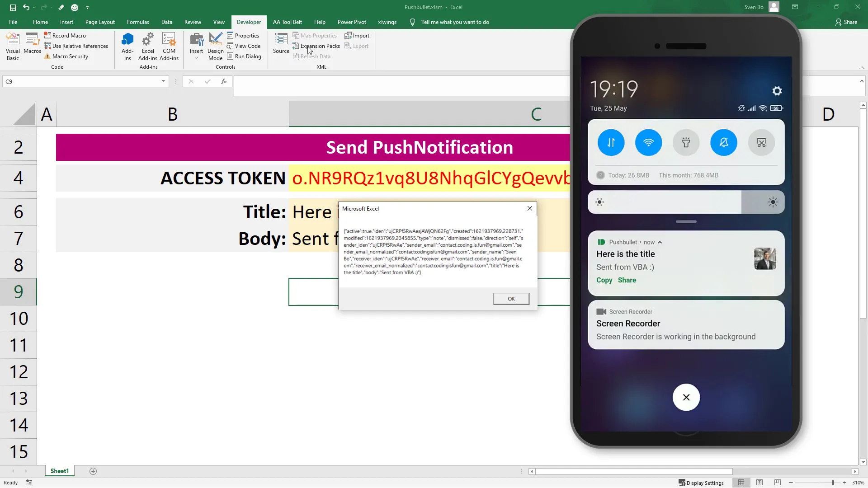Switch to the Formulas tab
The height and width of the screenshot is (488, 868).
138,22
